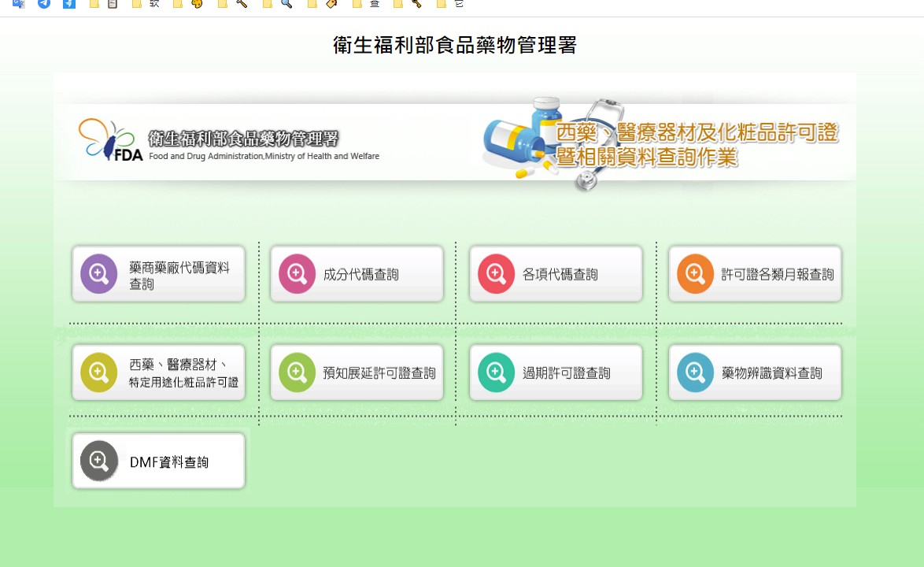The width and height of the screenshot is (924, 567).
Task: Open the bookmark folder labeled 查
Action: coord(367,3)
